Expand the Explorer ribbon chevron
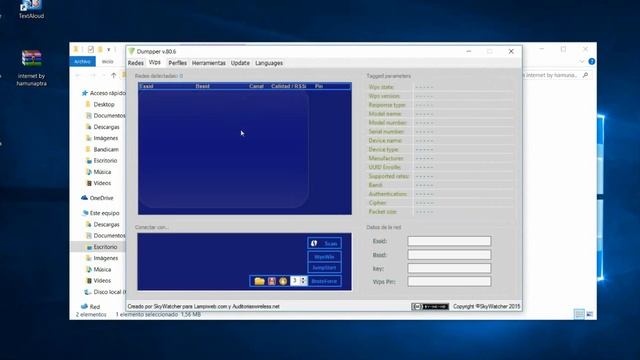 (582, 62)
